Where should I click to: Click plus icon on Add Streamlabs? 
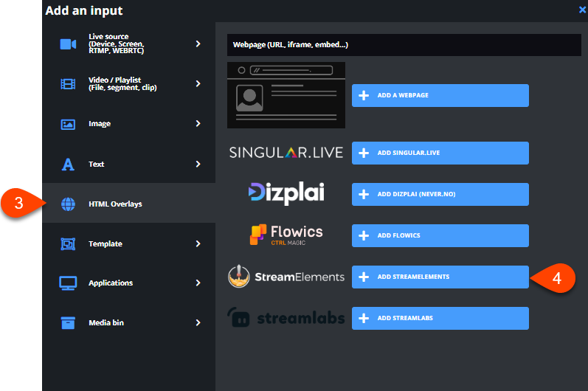(x=364, y=318)
